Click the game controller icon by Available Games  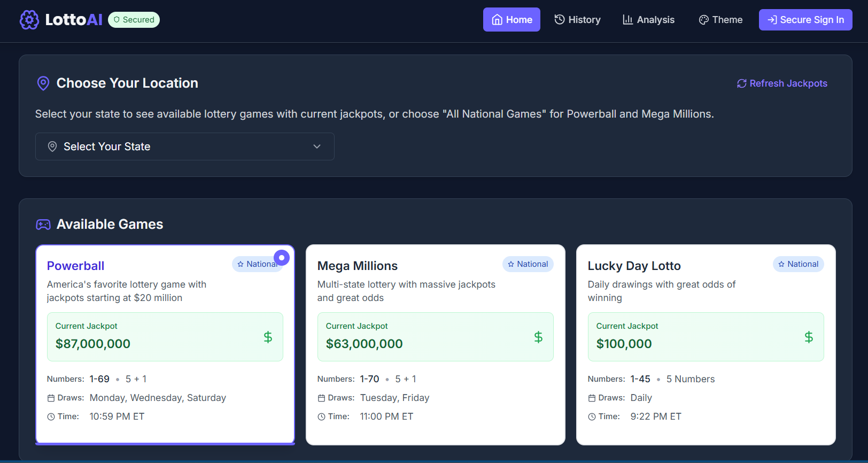tap(43, 225)
